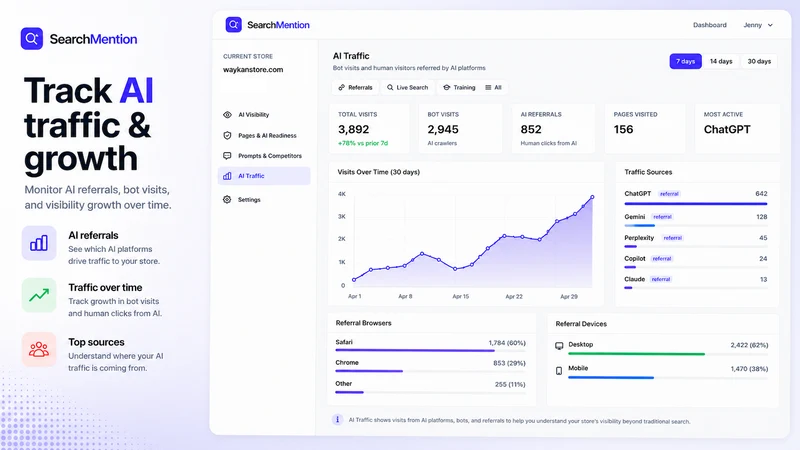
Task: Click the Total Visits 3,892 card
Action: pos(369,129)
